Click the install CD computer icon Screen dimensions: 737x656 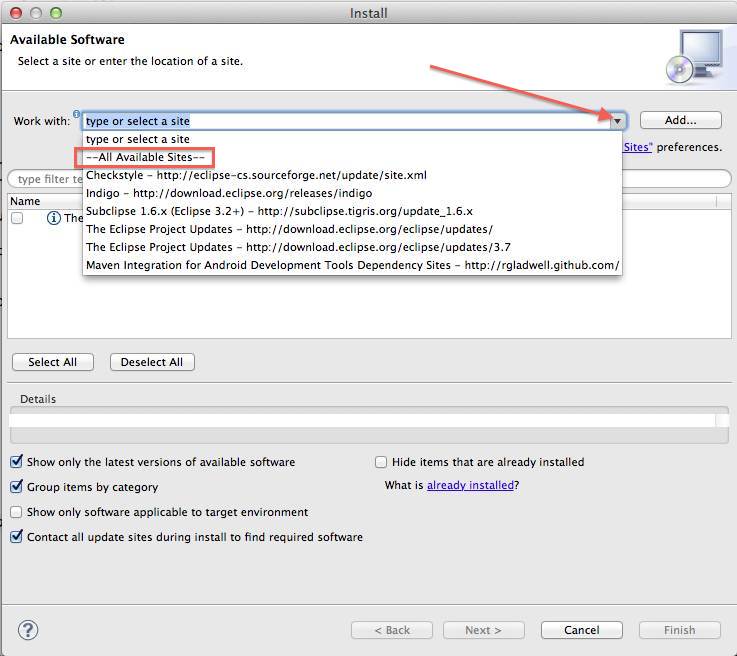pyautogui.click(x=692, y=57)
